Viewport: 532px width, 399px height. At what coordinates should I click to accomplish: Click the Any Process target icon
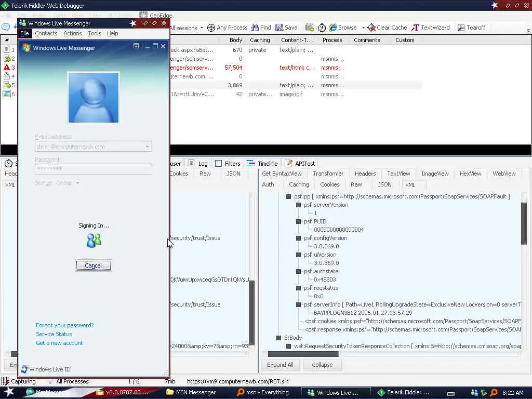coord(211,28)
